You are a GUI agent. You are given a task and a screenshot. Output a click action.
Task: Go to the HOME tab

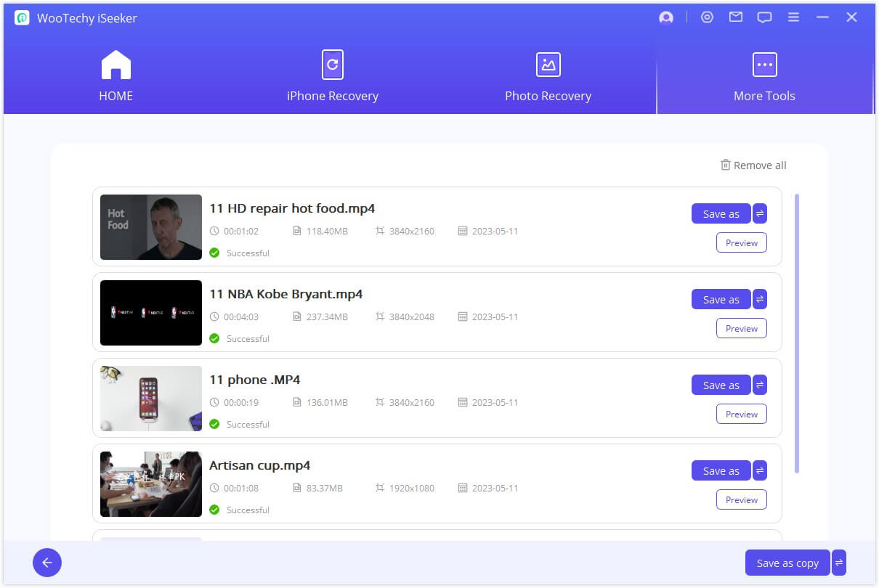[x=116, y=76]
